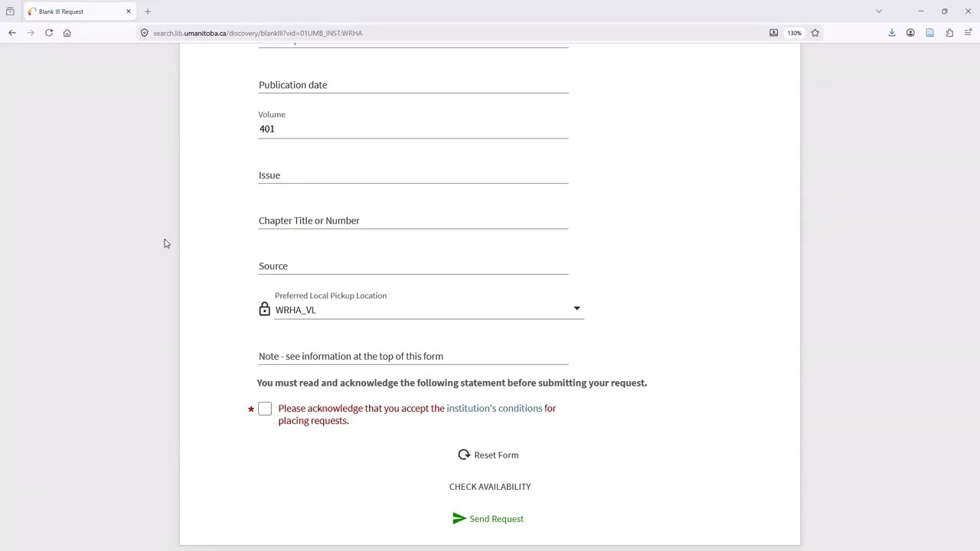Go back to the previous page
Image resolution: width=980 pixels, height=551 pixels.
12,33
